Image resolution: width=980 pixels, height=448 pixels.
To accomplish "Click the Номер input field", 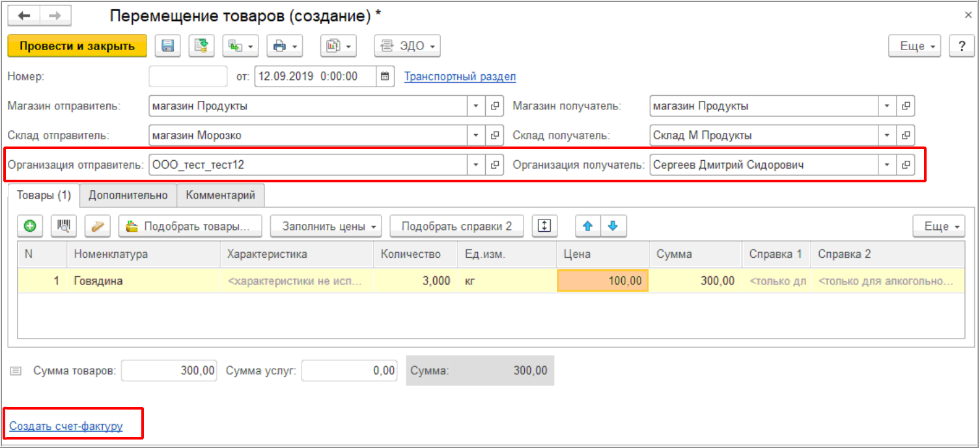I will pyautogui.click(x=188, y=76).
